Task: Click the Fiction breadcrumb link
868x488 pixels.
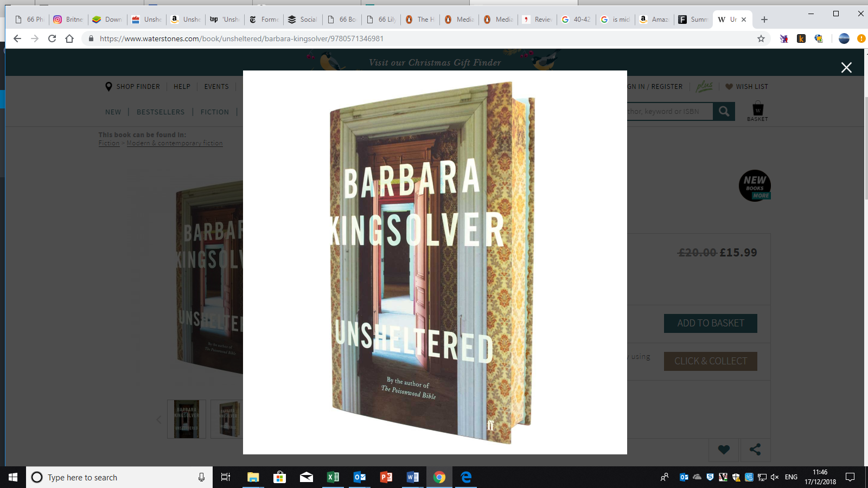Action: [x=109, y=143]
